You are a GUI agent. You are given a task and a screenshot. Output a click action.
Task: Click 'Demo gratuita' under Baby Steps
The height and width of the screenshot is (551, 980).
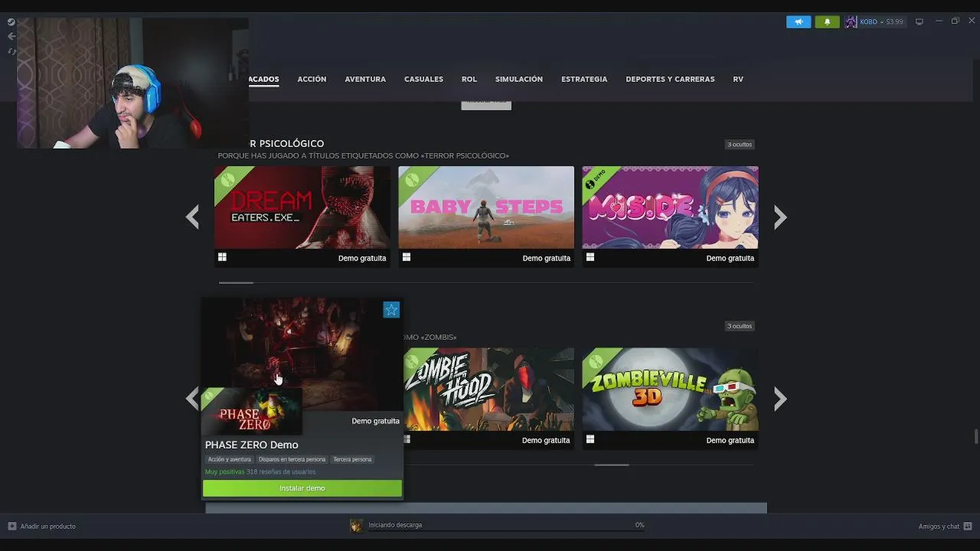click(x=547, y=258)
